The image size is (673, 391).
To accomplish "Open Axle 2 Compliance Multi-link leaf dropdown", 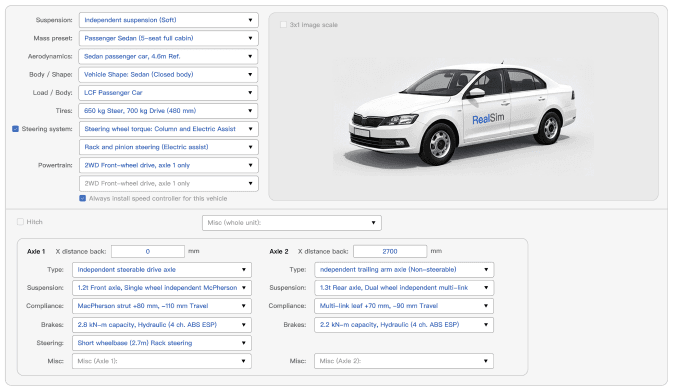I will coord(404,306).
